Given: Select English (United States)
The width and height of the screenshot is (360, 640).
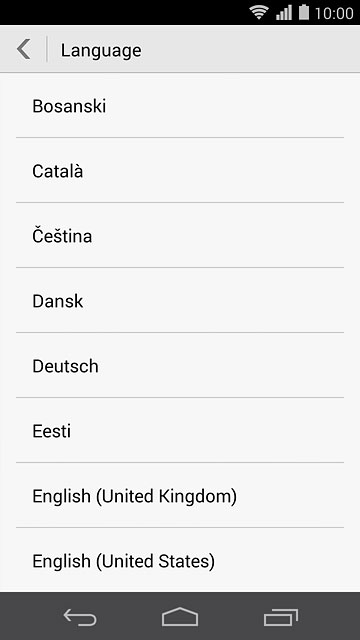Looking at the screenshot, I should coord(180,560).
